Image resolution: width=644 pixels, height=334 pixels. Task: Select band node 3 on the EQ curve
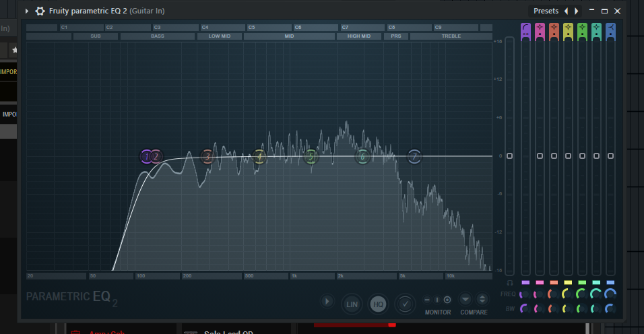(207, 157)
